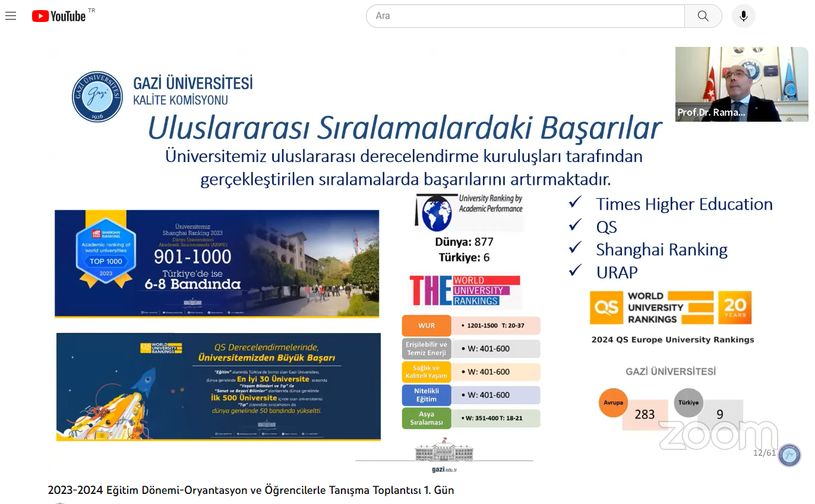Viewport: 815px width, 504px height.
Task: Click the "6-8 Bandında" text on Shanghai banner
Action: click(x=193, y=284)
